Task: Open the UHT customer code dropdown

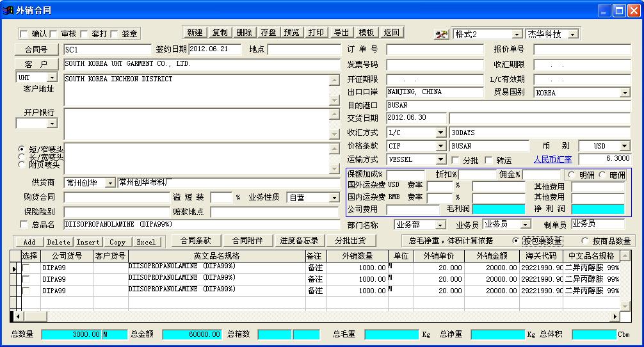Action: click(x=52, y=77)
